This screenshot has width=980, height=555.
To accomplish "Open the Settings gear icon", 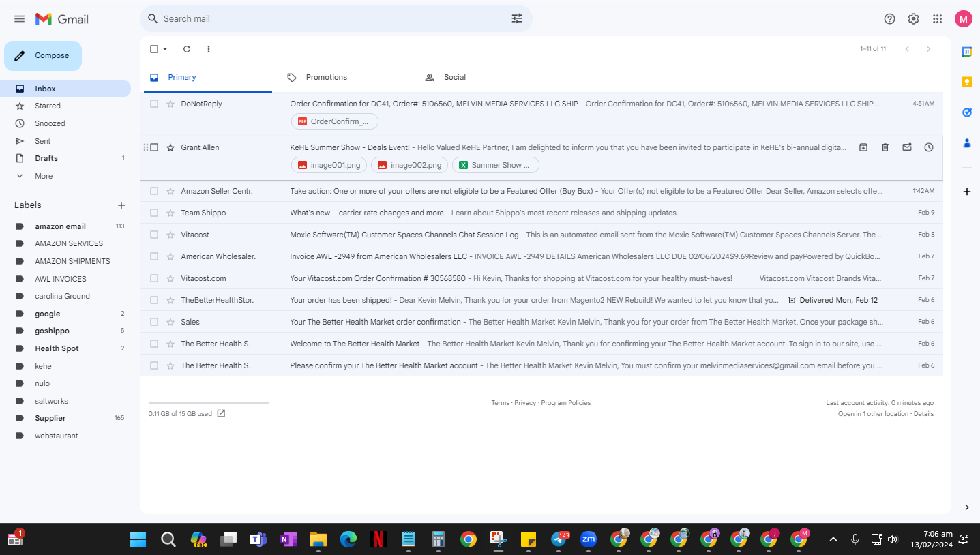I will tap(914, 19).
